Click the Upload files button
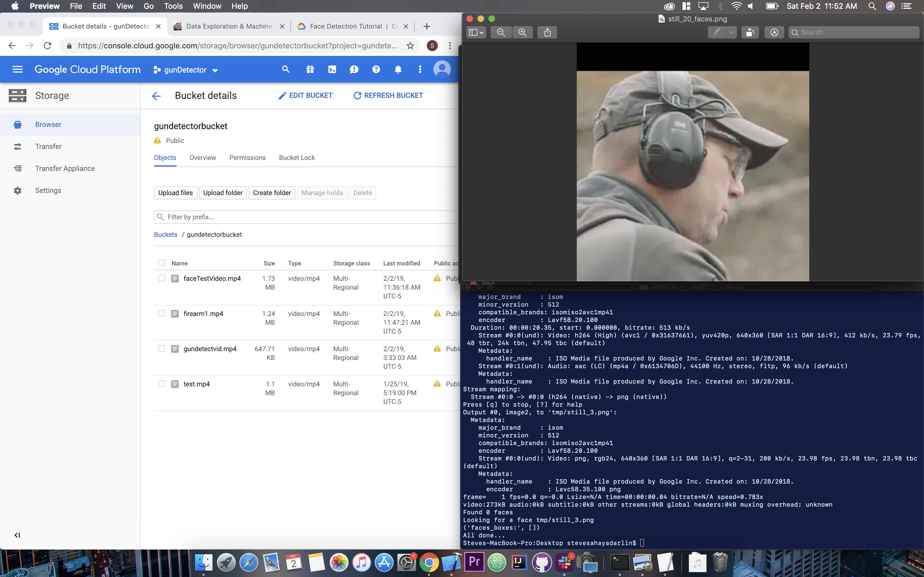The width and height of the screenshot is (924, 577). [175, 193]
